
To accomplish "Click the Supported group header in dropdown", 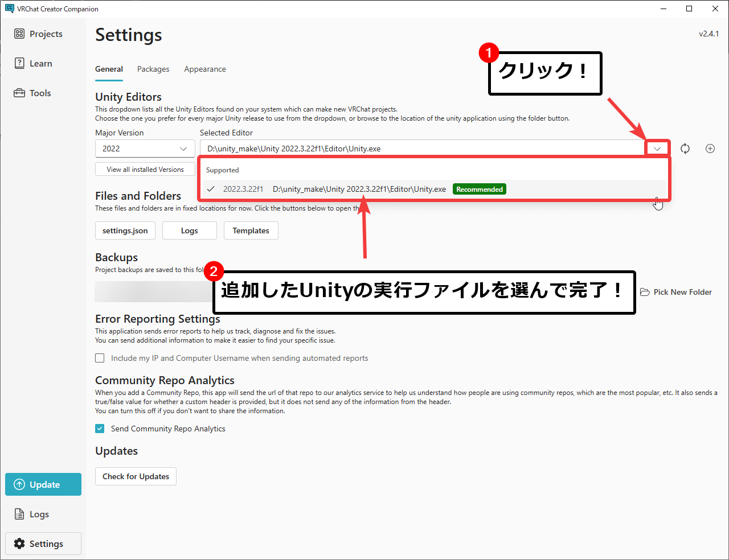I will point(223,170).
